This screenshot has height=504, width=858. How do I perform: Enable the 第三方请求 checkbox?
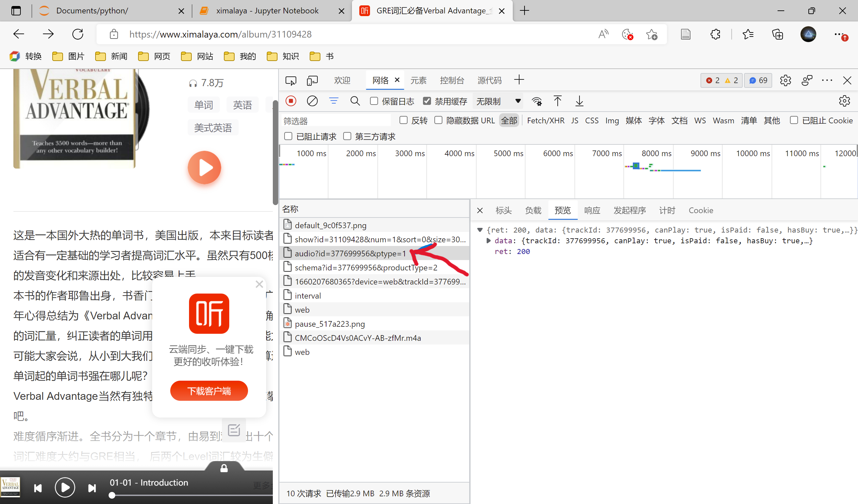(347, 136)
